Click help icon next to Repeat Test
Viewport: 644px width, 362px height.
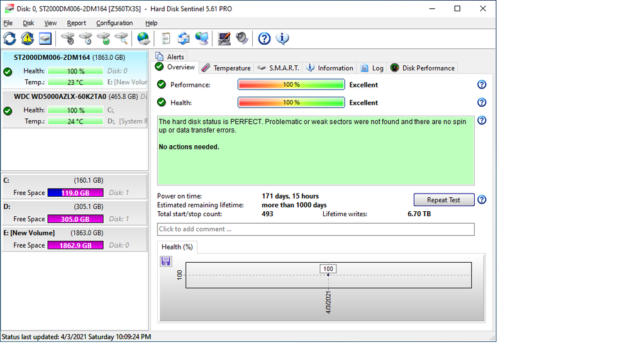482,199
